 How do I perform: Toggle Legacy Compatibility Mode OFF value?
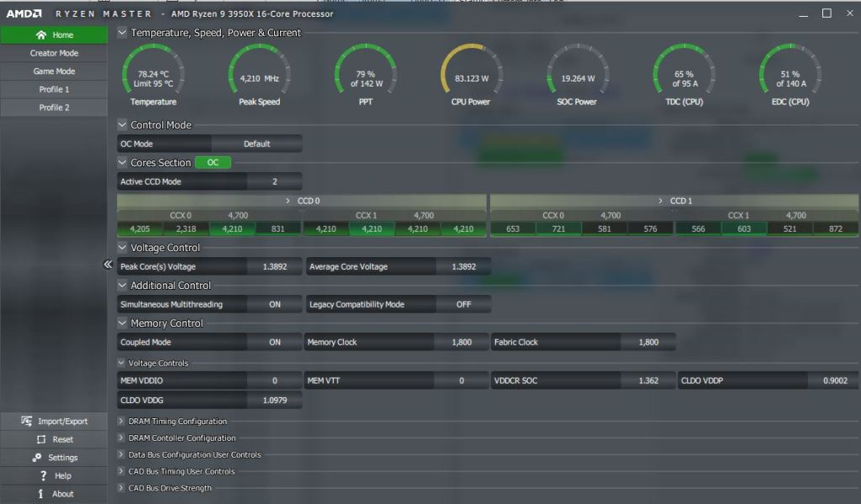click(x=463, y=304)
